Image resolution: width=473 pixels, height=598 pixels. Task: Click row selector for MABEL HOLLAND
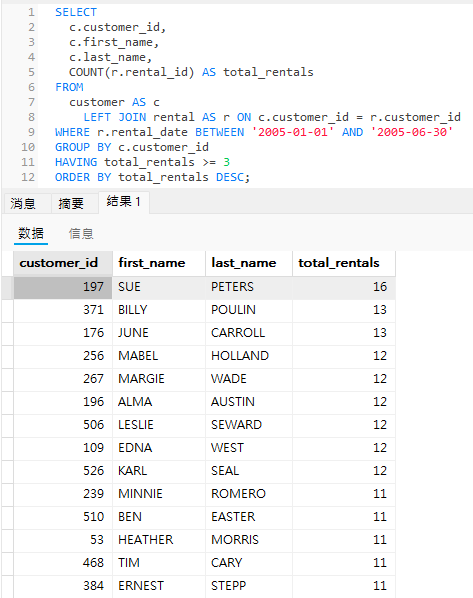pos(7,356)
